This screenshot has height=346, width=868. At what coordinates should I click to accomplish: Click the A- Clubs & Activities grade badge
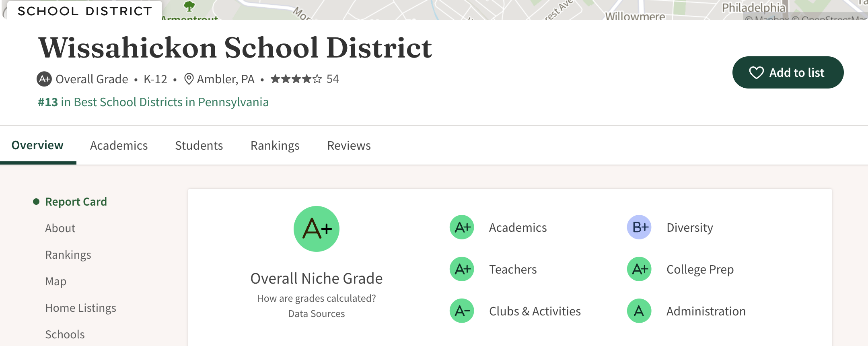462,311
